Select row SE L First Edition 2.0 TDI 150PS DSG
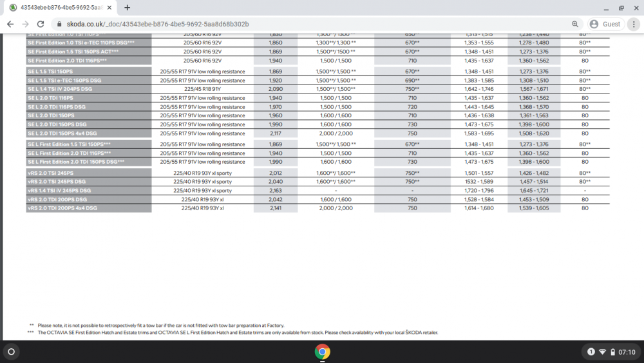This screenshot has width=644, height=363. pos(318,162)
